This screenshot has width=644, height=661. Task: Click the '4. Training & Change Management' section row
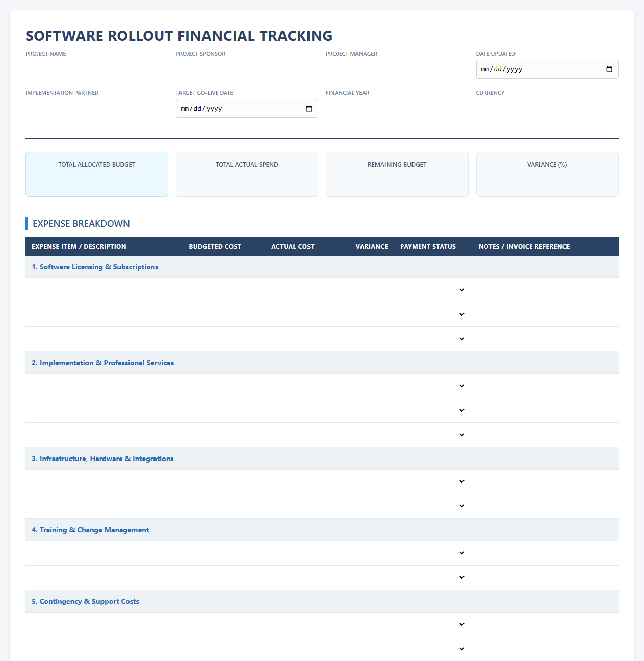click(x=322, y=530)
